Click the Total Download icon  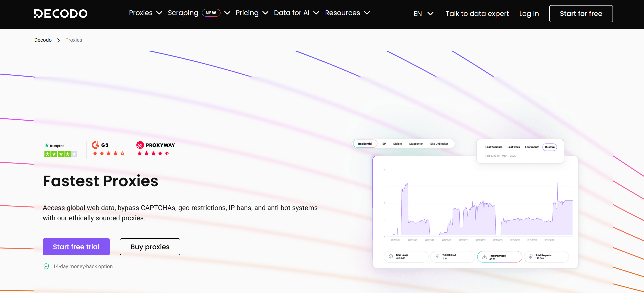[x=484, y=257]
